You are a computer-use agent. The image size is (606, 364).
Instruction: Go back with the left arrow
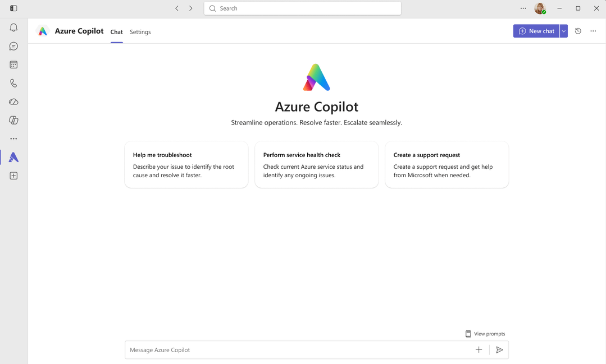coord(176,8)
